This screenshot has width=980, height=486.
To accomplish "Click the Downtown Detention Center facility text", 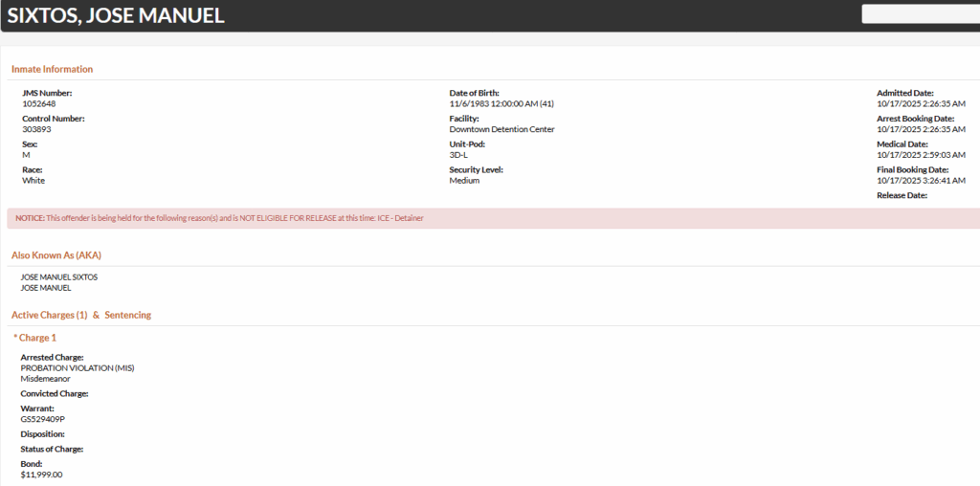I will point(501,129).
